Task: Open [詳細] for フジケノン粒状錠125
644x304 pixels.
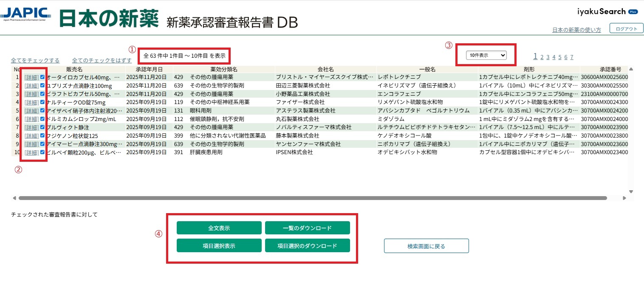Action: (x=31, y=136)
